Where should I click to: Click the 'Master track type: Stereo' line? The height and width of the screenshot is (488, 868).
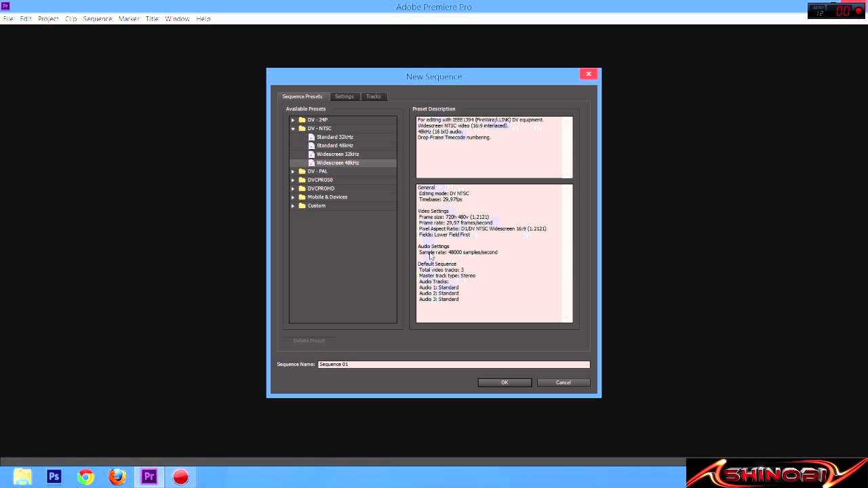click(447, 276)
